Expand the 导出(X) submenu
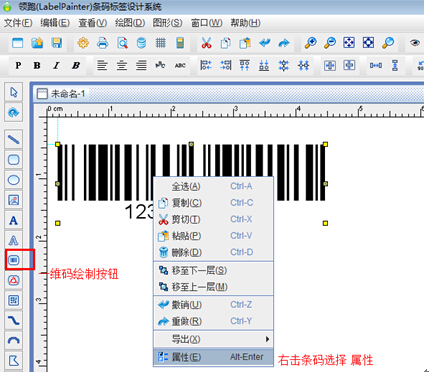 [213, 339]
